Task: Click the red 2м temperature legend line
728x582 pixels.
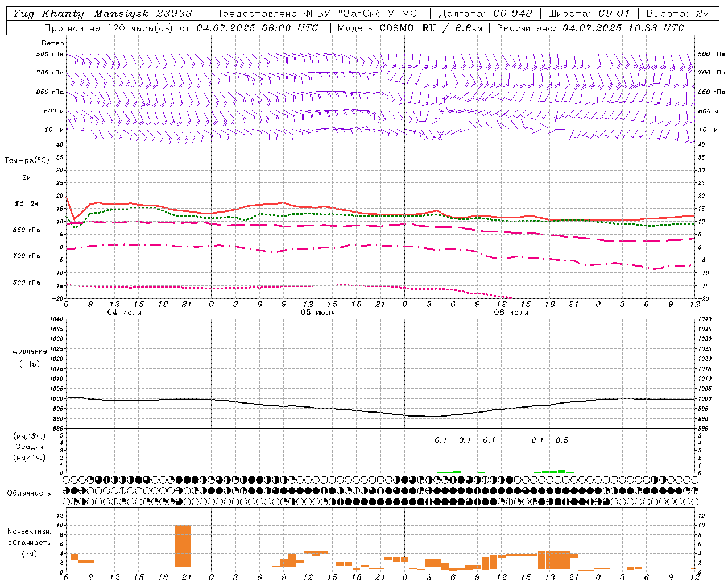Action: point(26,184)
